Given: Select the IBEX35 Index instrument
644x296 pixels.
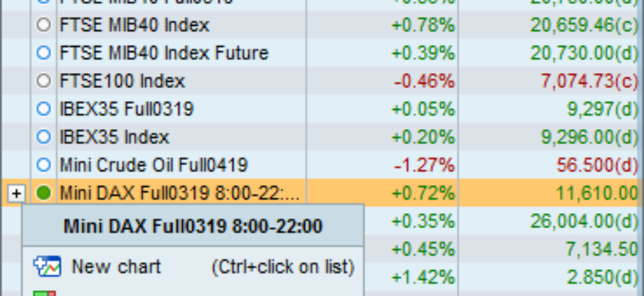Looking at the screenshot, I should point(114,137).
